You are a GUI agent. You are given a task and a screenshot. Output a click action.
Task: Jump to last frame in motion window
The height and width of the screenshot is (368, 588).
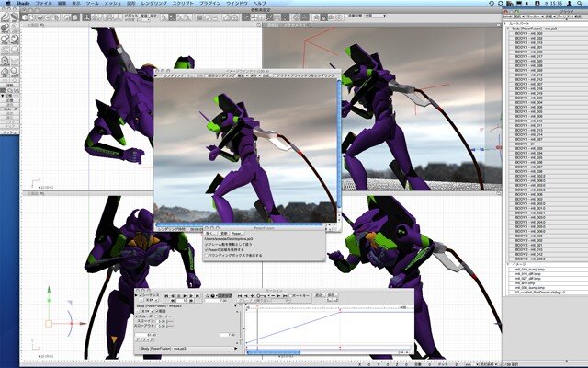point(198,296)
